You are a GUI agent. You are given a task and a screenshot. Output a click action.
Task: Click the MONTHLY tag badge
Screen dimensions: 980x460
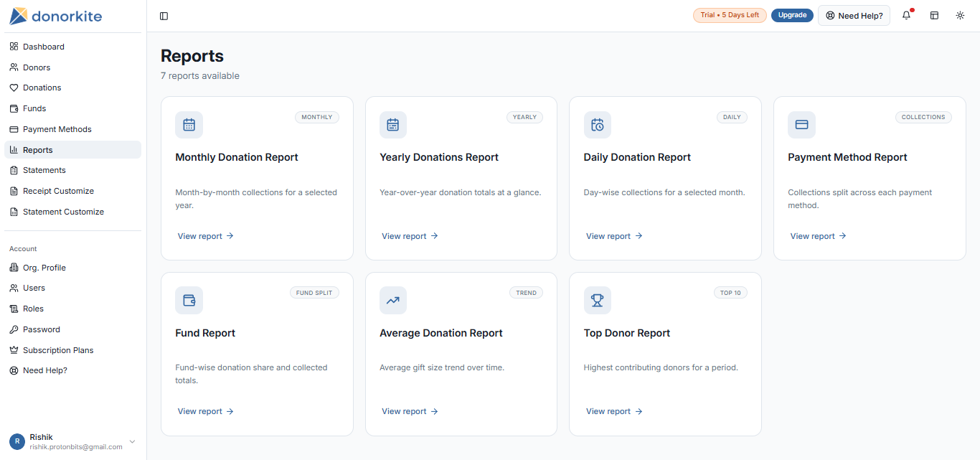[317, 117]
